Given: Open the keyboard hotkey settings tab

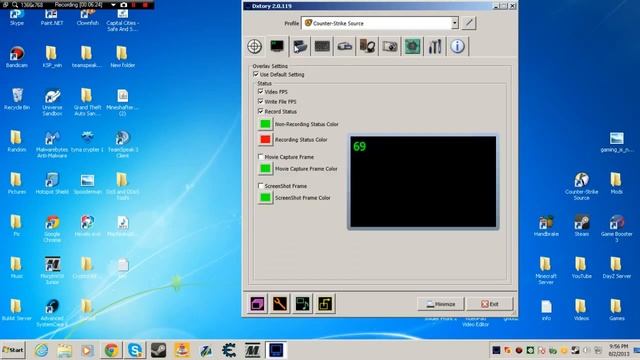Looking at the screenshot, I should point(322,46).
